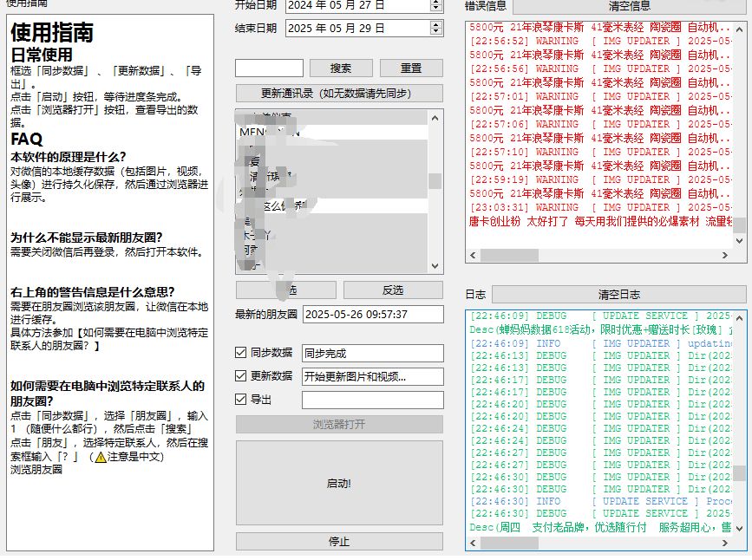The height and width of the screenshot is (560, 752).
Task: Click the 使用指南 heading
Action: pos(52,32)
